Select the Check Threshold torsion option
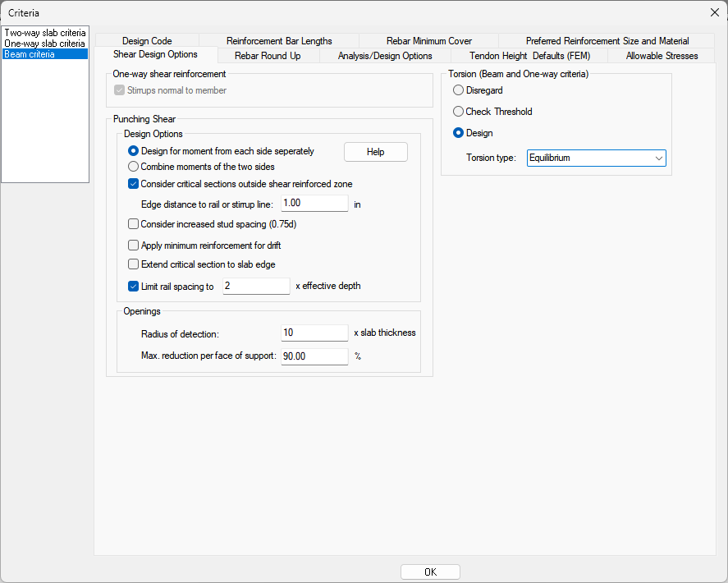The image size is (728, 583). (x=459, y=112)
